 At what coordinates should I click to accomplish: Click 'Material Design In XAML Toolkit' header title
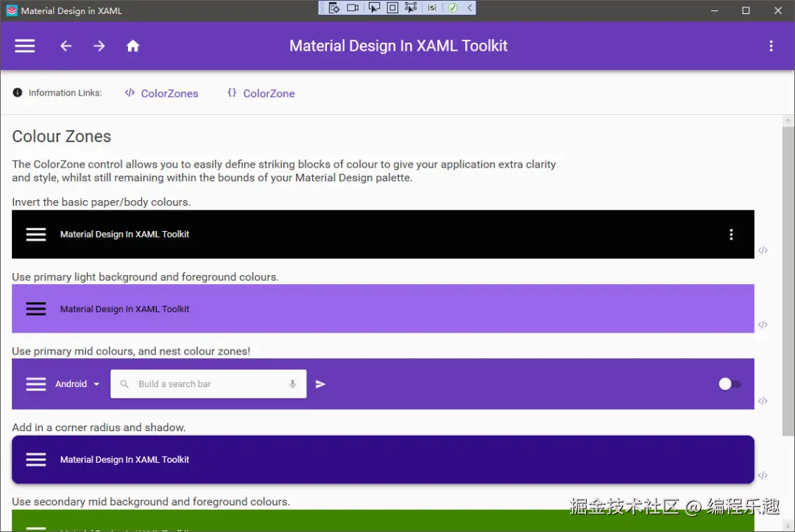pos(398,46)
